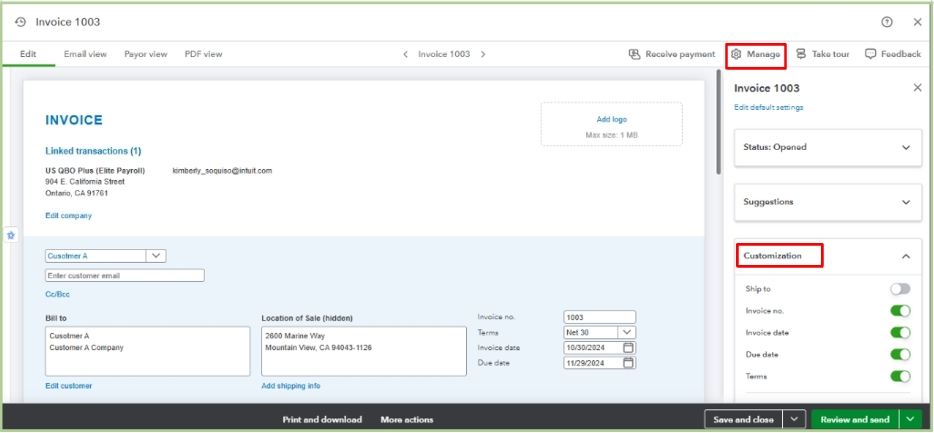Open Linked transactions (1) link
934x433 pixels.
click(93, 151)
